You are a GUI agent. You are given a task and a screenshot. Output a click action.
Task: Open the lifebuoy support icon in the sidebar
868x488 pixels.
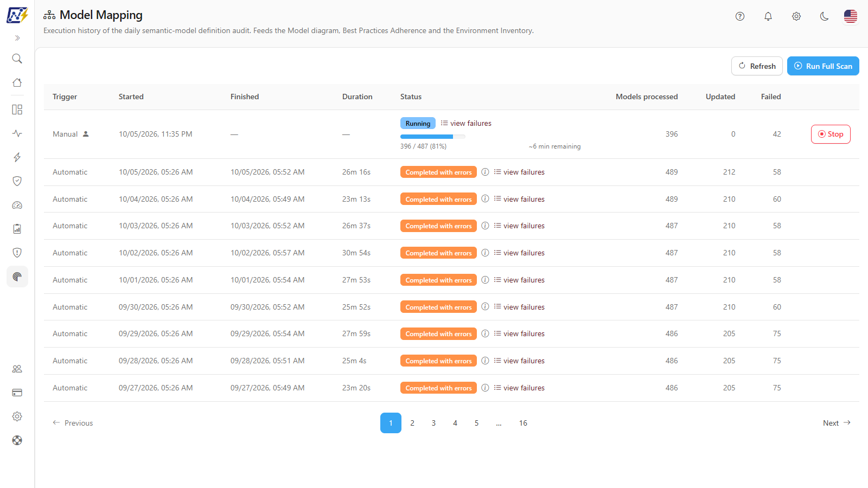tap(17, 440)
